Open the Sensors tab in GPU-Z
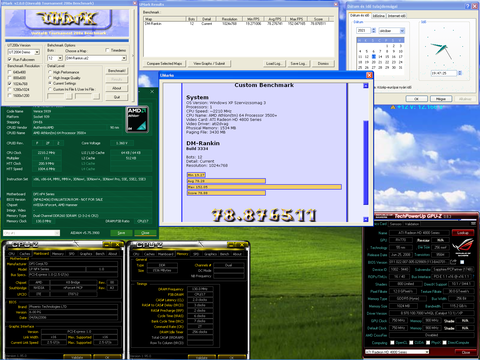480x360 pixels. pos(395,224)
